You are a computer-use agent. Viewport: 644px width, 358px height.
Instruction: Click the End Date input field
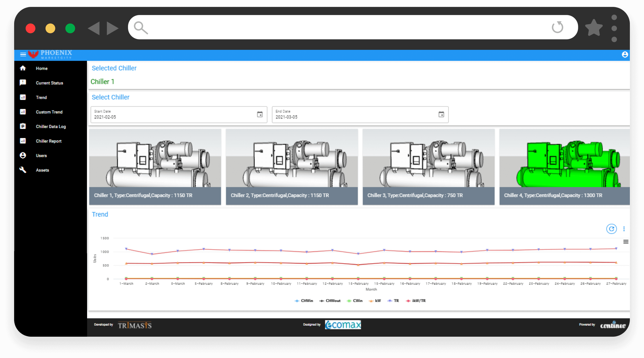point(360,115)
